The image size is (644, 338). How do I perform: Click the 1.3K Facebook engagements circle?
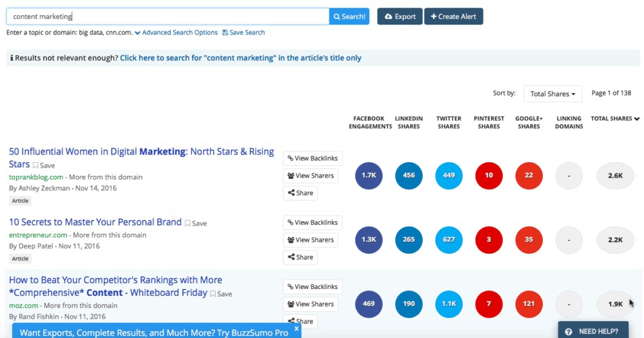[369, 240]
